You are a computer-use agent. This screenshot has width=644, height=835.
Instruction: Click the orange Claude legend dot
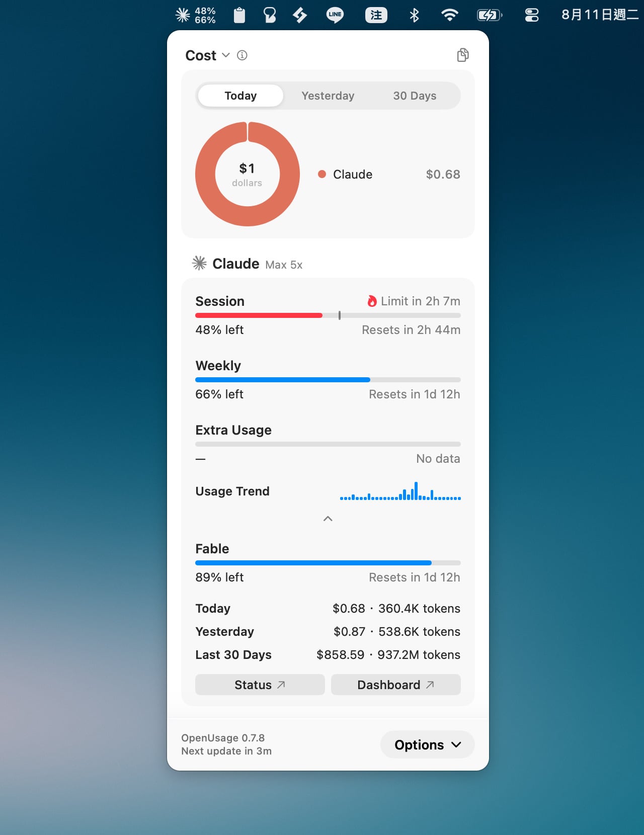(x=322, y=174)
